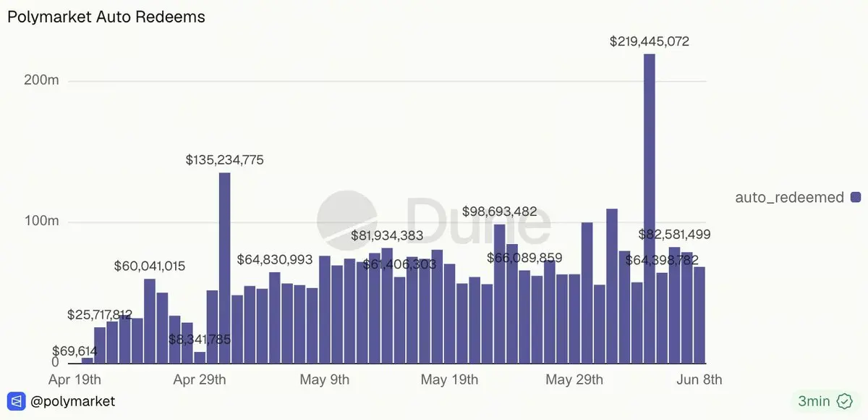The image size is (868, 420).
Task: Toggle the auto_redeemed series legend label
Action: (789, 197)
